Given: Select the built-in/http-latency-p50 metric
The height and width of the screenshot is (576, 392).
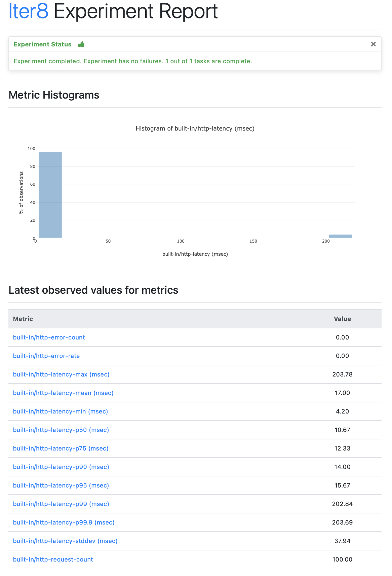Looking at the screenshot, I should pyautogui.click(x=61, y=430).
